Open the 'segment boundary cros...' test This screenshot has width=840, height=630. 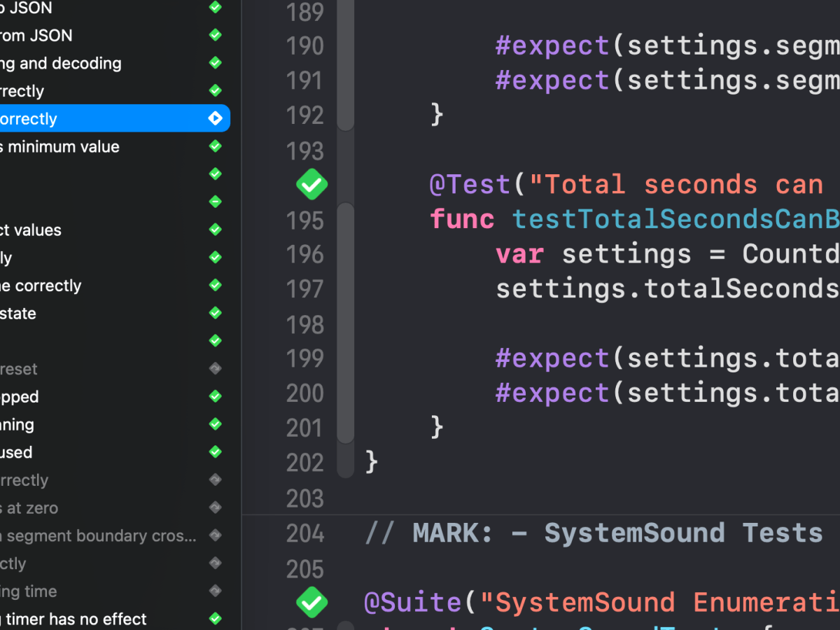pos(98,535)
